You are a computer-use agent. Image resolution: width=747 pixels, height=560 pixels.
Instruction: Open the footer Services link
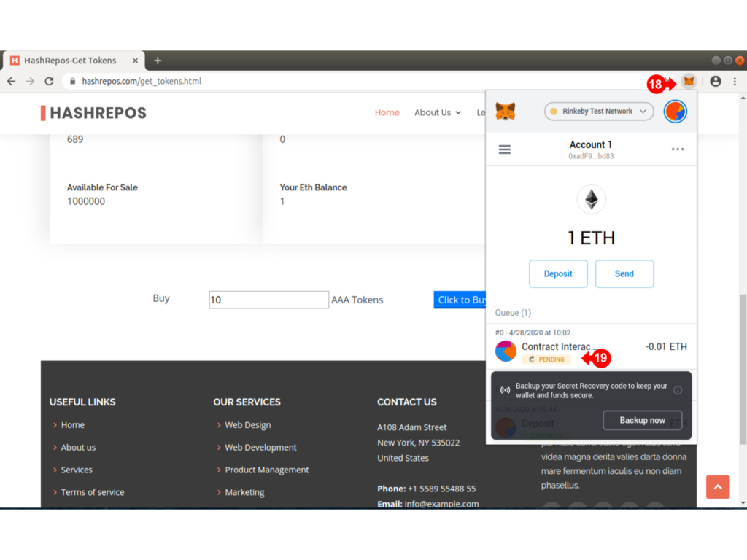click(77, 470)
